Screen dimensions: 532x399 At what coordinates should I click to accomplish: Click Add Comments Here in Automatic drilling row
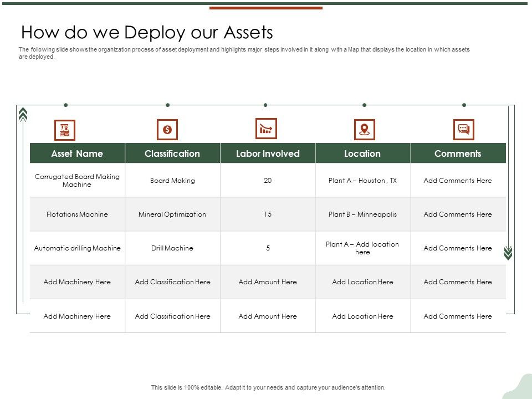(458, 248)
